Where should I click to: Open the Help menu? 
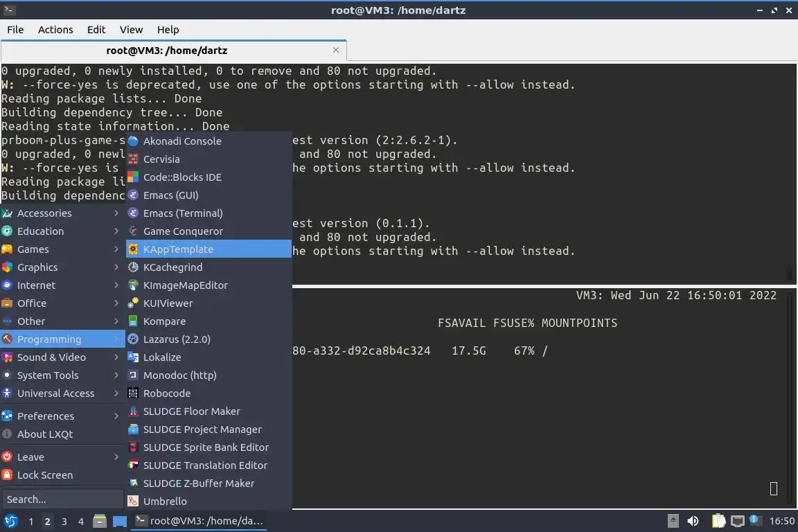[x=168, y=30]
